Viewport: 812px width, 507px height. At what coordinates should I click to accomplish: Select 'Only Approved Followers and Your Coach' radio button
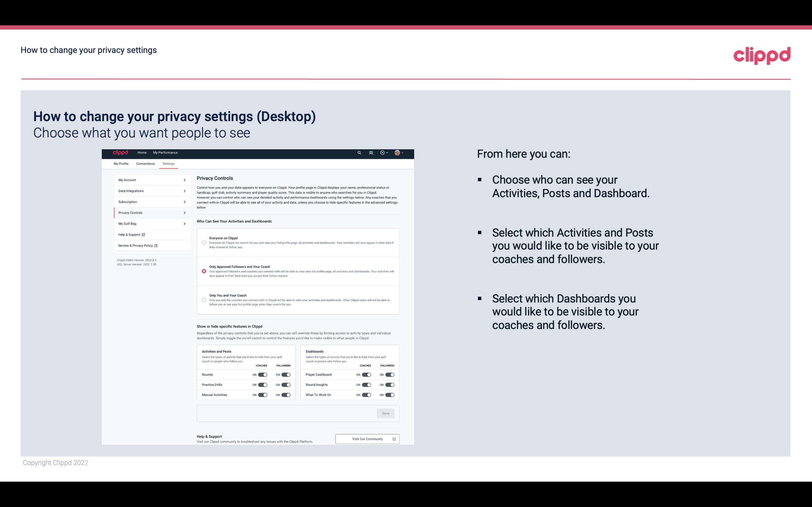204,271
